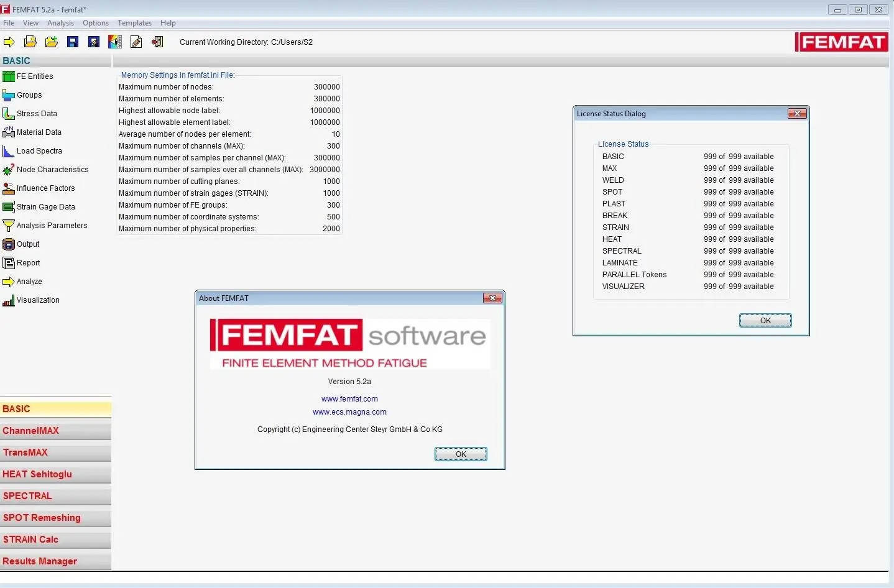Switch to the SPOT Remeshing module
Viewport: 894px width, 588px height.
pyautogui.click(x=56, y=518)
